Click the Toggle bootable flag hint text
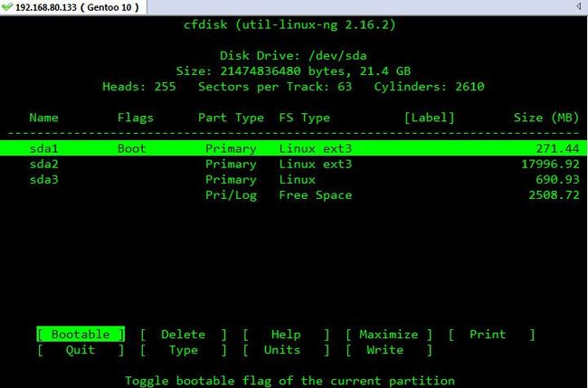The image size is (588, 388). point(289,381)
